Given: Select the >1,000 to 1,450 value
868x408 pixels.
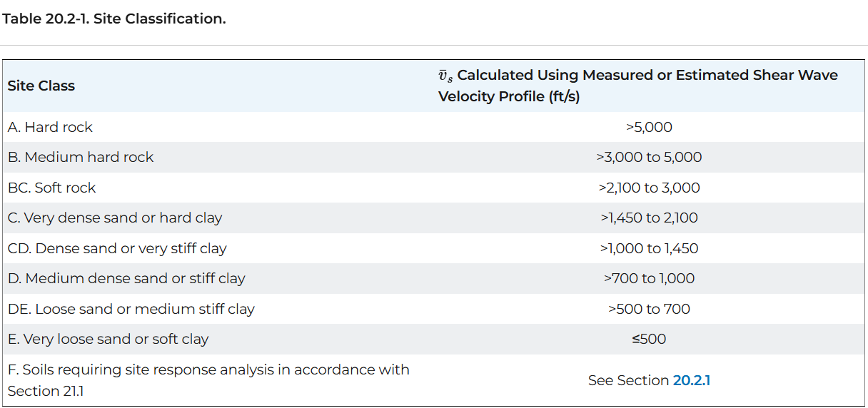Looking at the screenshot, I should pyautogui.click(x=649, y=248).
